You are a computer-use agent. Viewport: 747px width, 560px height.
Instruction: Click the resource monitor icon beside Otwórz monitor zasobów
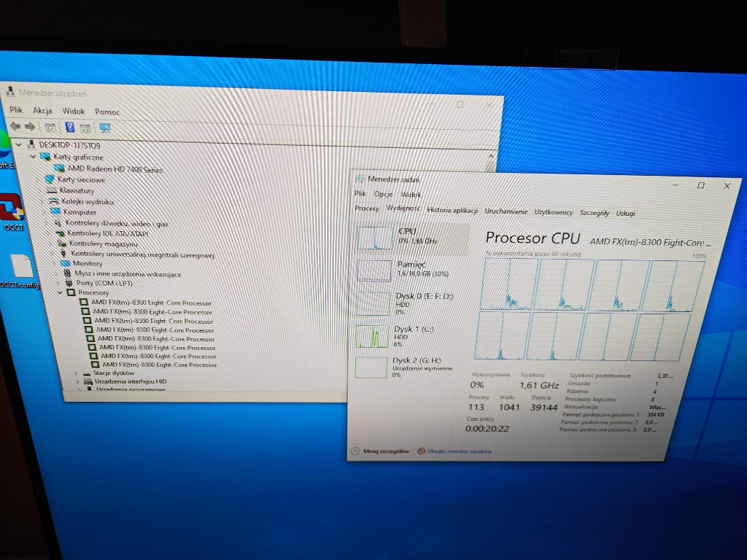click(421, 451)
